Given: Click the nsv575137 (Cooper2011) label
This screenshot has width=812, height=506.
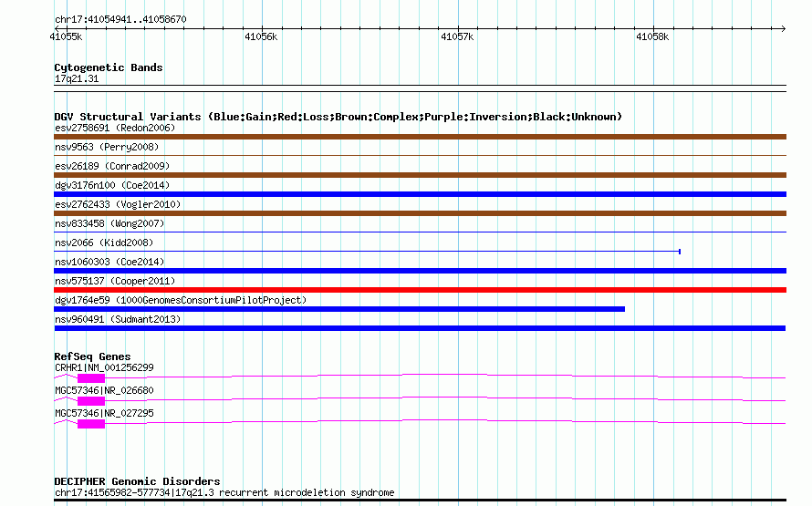Looking at the screenshot, I should click(115, 281).
